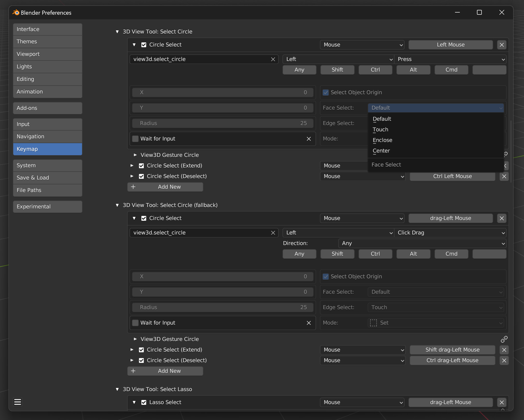Enable the first Wait for Input checkbox
Image resolution: width=524 pixels, height=420 pixels.
[135, 139]
